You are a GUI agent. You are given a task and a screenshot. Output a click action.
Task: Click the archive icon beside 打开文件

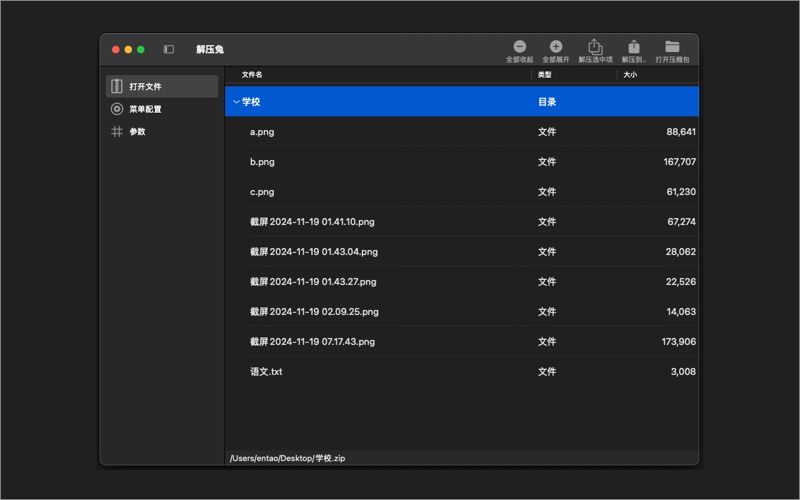[x=117, y=86]
